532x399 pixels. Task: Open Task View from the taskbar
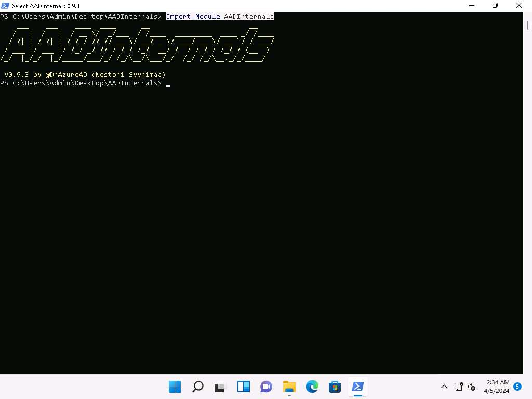pos(221,387)
